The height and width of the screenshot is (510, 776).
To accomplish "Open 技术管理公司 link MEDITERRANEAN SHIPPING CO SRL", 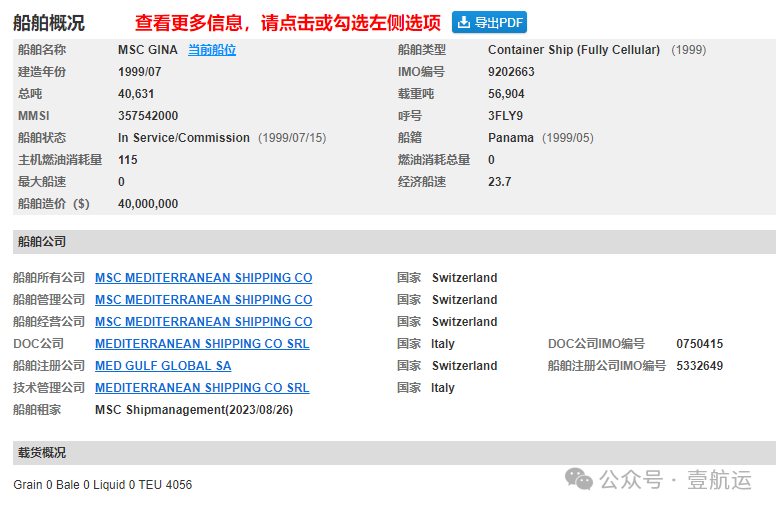I will pyautogui.click(x=202, y=388).
